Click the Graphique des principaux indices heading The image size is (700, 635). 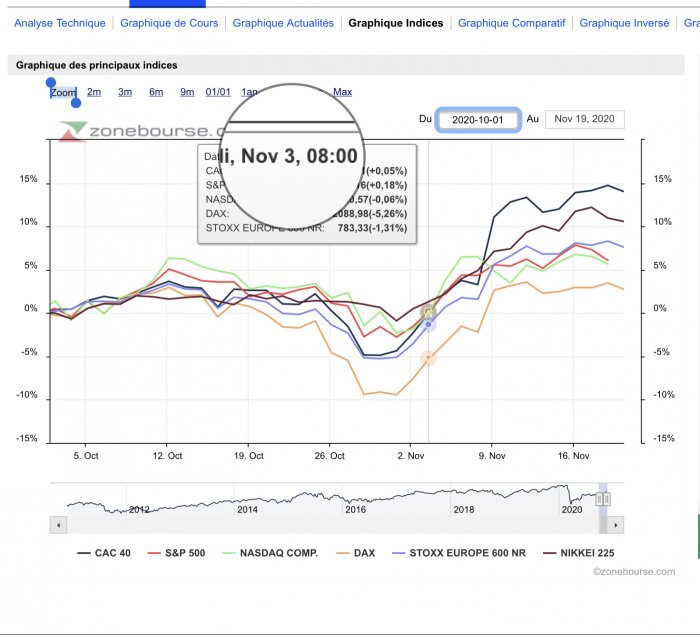96,65
